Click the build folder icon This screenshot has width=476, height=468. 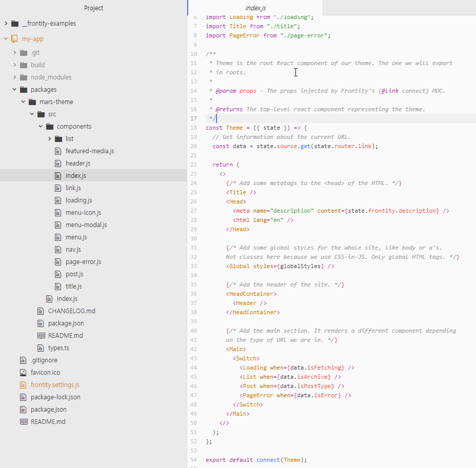click(24, 65)
